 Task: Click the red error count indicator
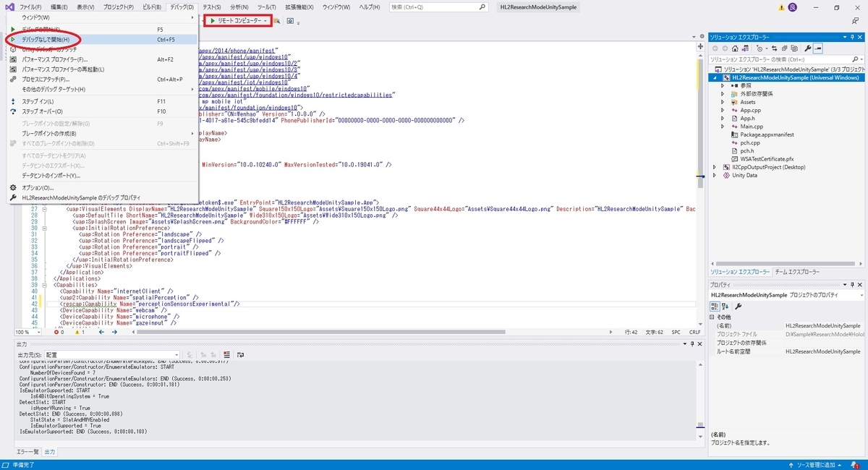(58, 332)
